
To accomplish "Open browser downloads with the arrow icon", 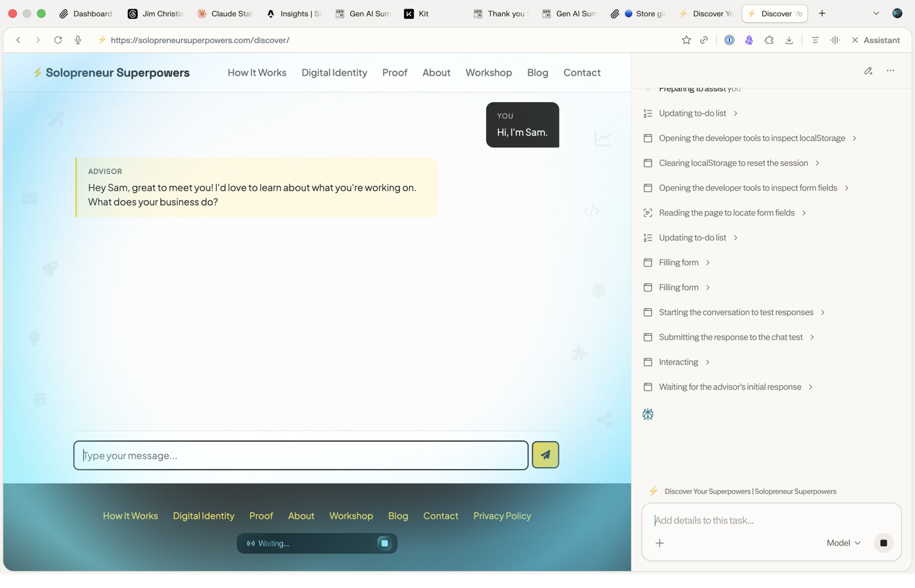I will [x=789, y=40].
